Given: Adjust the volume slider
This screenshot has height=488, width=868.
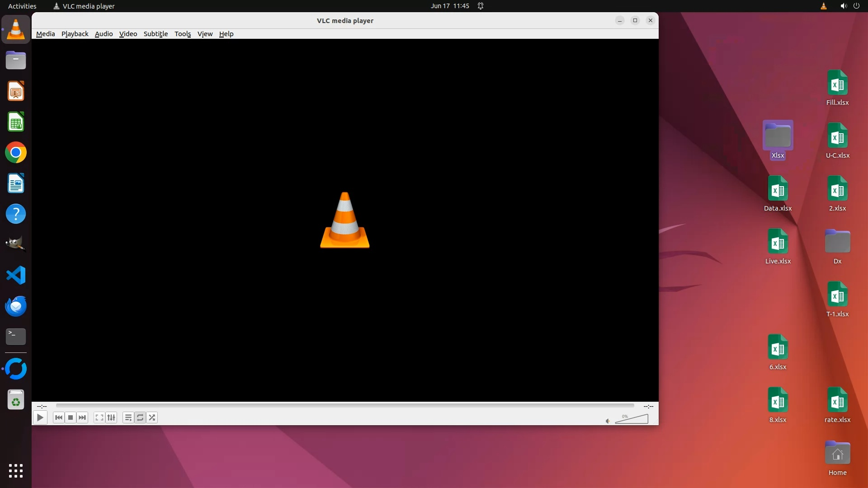Looking at the screenshot, I should (x=632, y=419).
